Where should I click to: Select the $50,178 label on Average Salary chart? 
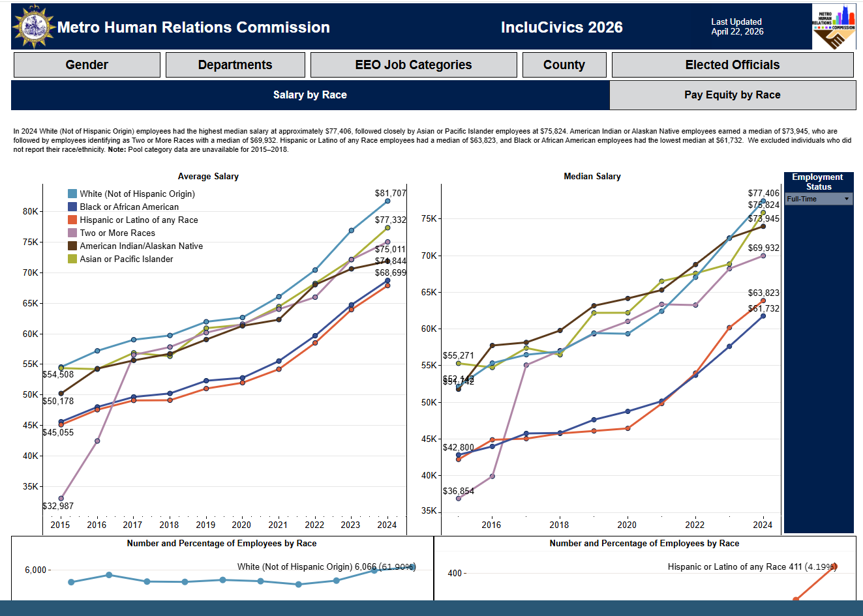[x=58, y=402]
